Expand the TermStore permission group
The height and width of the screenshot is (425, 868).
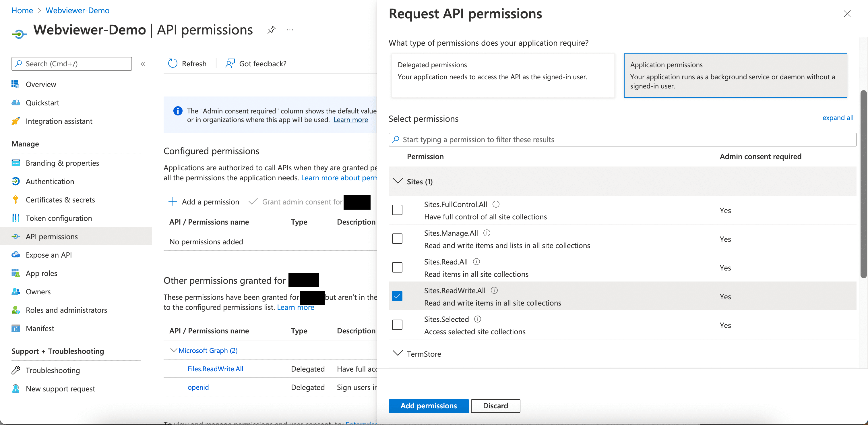point(398,353)
